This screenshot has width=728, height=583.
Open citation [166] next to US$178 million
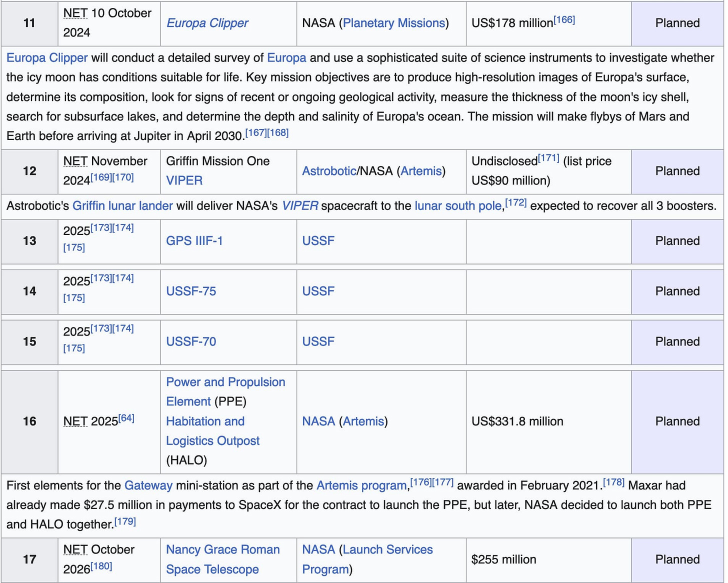[564, 20]
